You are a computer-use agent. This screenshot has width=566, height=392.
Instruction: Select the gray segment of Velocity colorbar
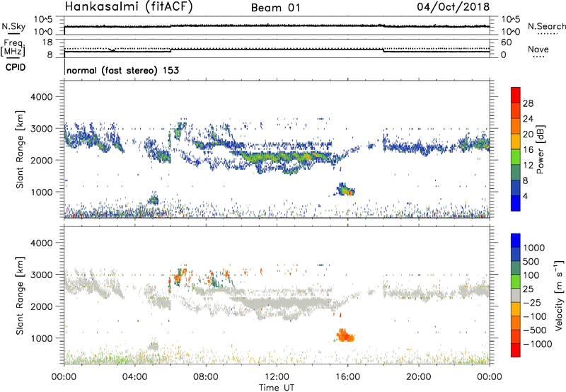(516, 296)
